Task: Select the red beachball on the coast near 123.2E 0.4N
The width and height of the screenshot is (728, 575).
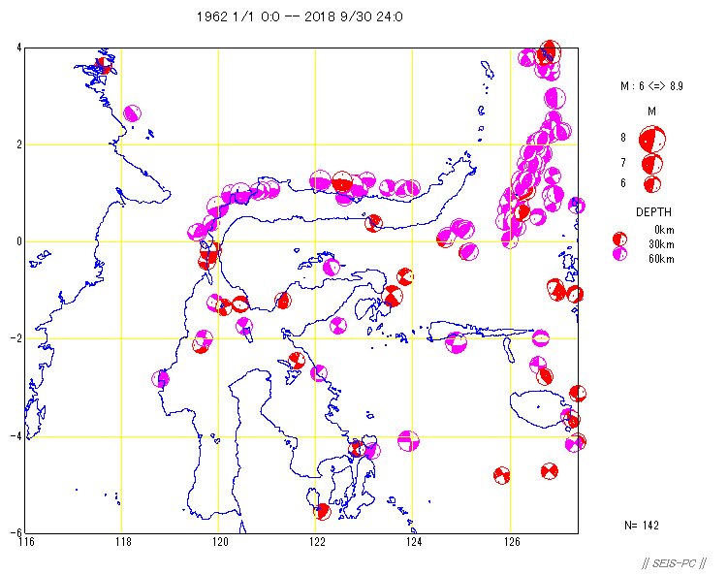Action: 373,223
